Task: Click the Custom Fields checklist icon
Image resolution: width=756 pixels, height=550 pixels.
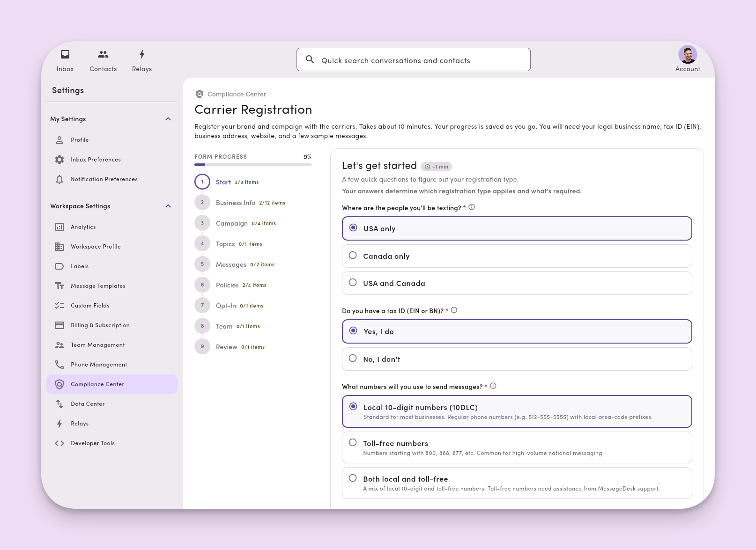Action: click(59, 306)
